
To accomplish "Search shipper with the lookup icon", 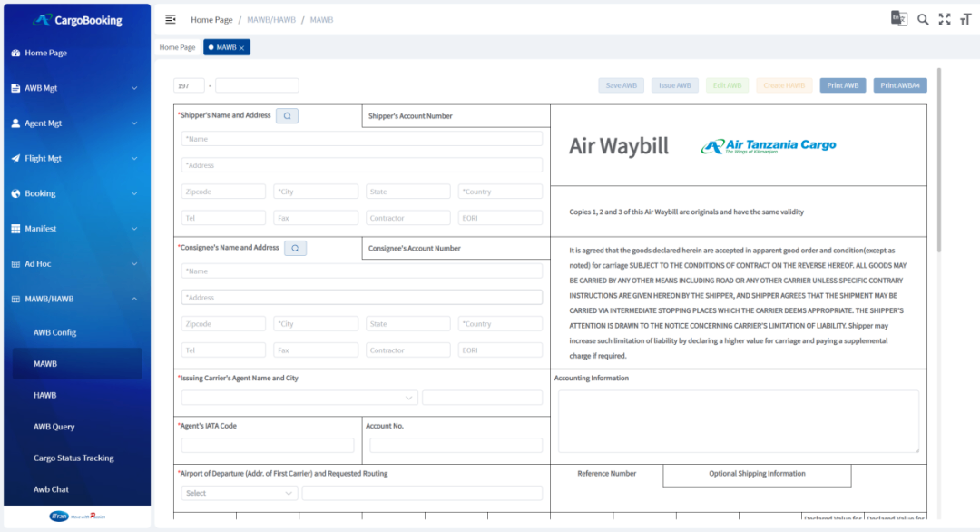I will 287,115.
